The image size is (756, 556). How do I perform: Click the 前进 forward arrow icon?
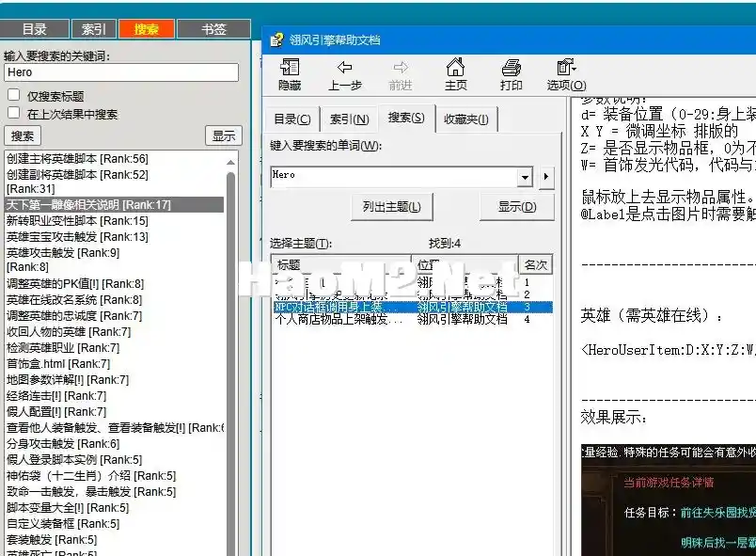[401, 68]
